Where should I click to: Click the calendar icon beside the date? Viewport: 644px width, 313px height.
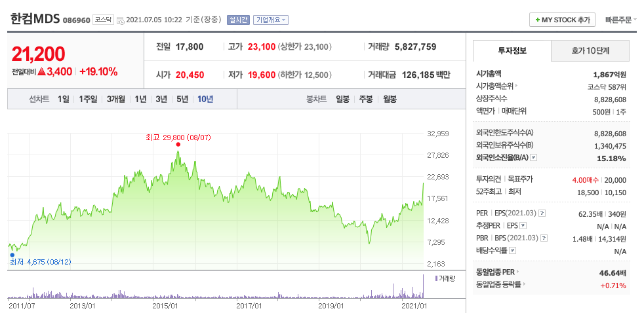click(120, 20)
